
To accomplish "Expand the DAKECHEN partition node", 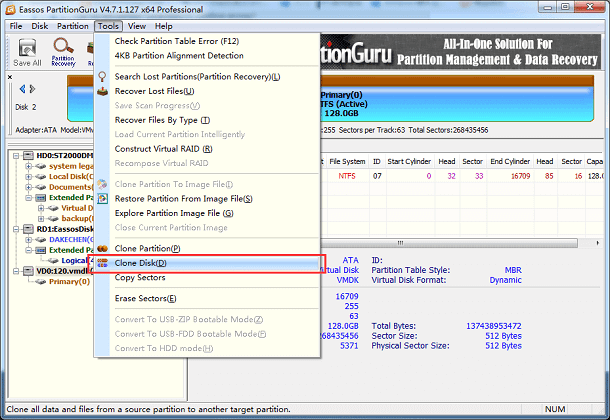I will pyautogui.click(x=28, y=240).
